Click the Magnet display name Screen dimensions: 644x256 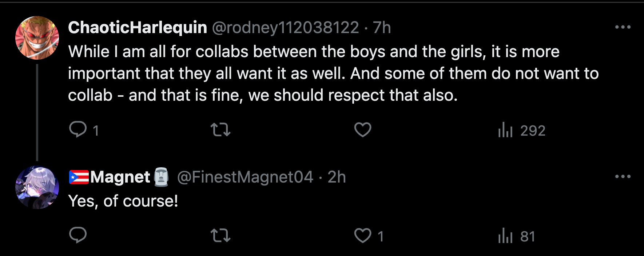point(120,177)
